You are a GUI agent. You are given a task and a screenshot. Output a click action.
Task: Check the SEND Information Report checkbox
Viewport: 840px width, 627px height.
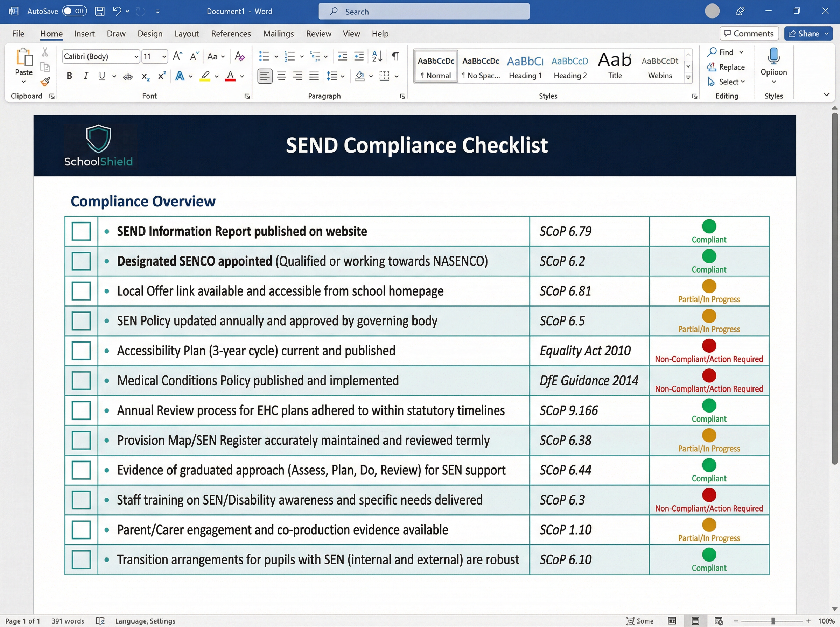tap(80, 231)
